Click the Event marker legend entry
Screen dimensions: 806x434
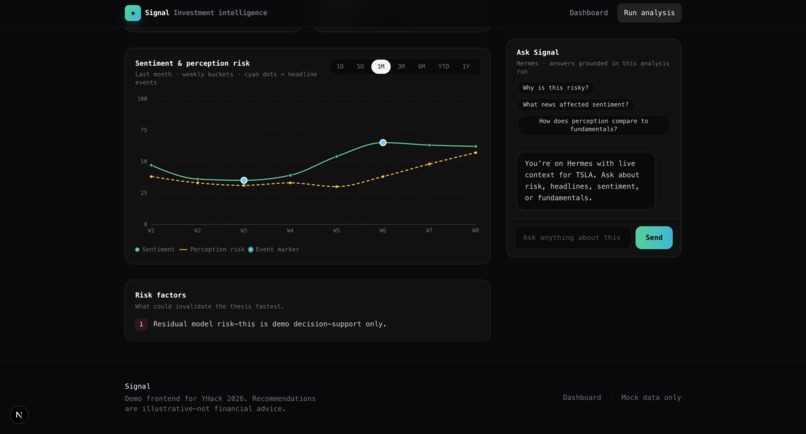pos(273,249)
